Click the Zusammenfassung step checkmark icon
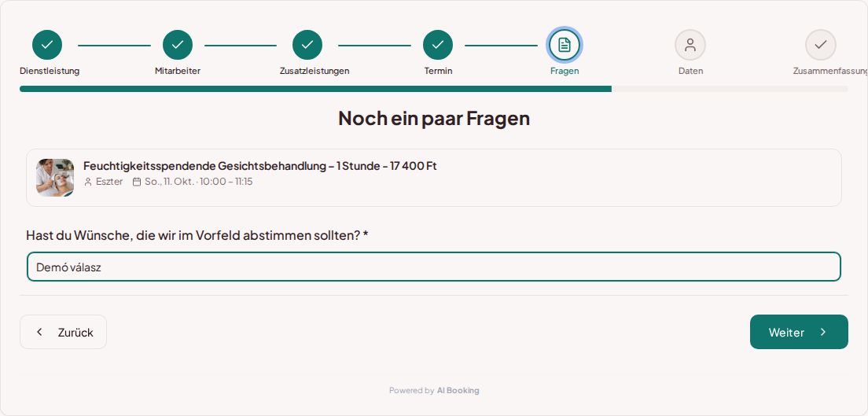This screenshot has height=416, width=868. click(x=820, y=45)
